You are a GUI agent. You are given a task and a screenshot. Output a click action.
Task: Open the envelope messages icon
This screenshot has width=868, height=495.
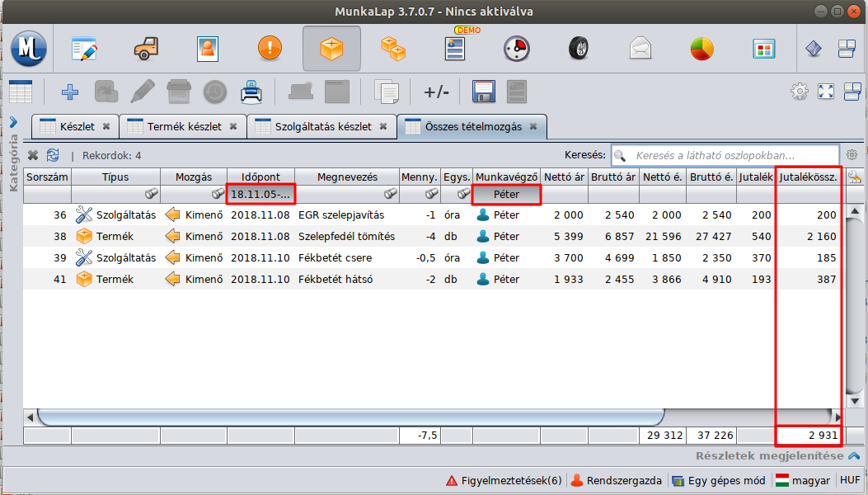(640, 49)
